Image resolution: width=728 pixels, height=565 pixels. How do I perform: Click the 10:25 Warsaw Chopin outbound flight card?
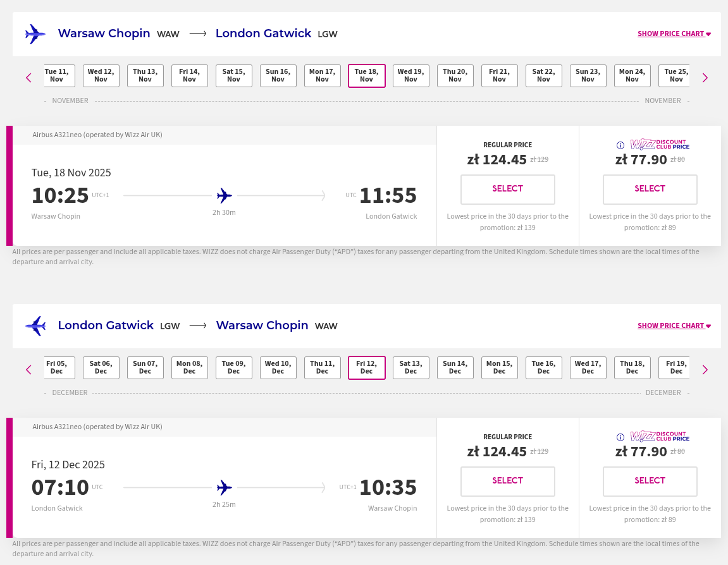point(225,195)
